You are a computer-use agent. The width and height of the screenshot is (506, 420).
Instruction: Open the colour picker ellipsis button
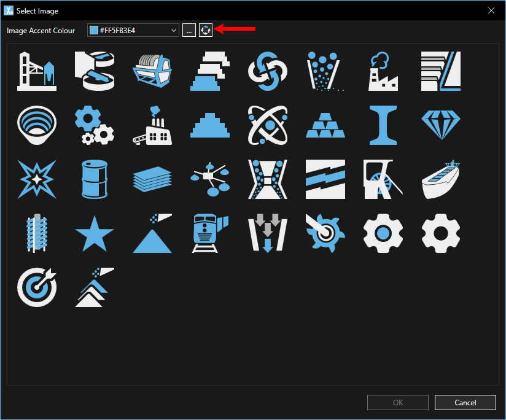pos(189,30)
